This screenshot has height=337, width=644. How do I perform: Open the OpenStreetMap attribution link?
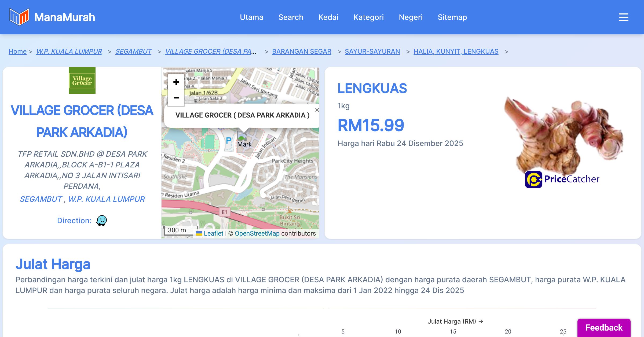[257, 233]
